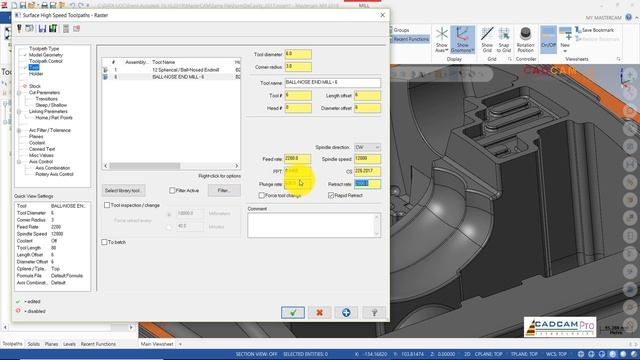Click the question mark help button in dialog

click(374, 313)
